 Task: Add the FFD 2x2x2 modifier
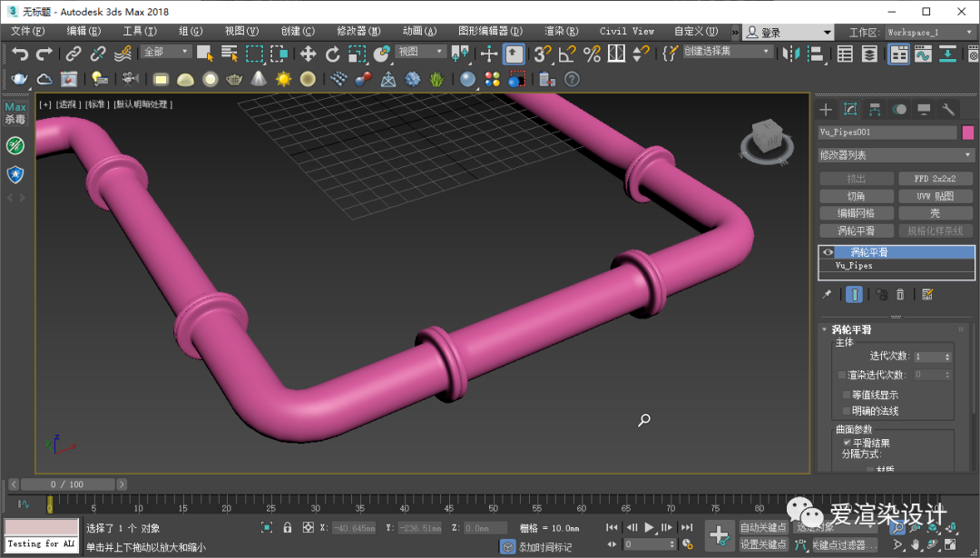click(x=935, y=179)
